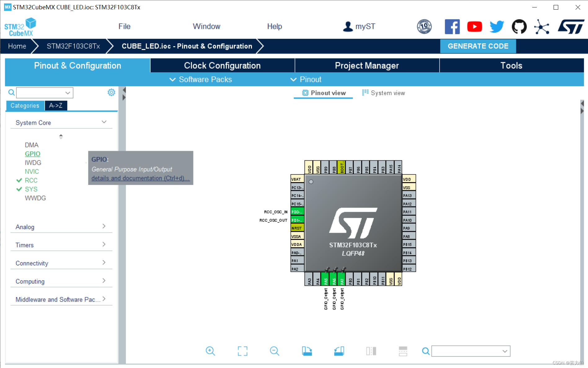The image size is (588, 368).
Task: Click the vertical flip layout icon
Action: (403, 351)
